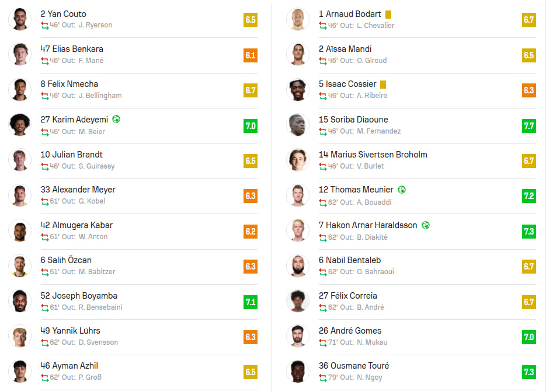
Task: Click the yellow card icon for Arnaud Bodart
Action: [x=388, y=14]
